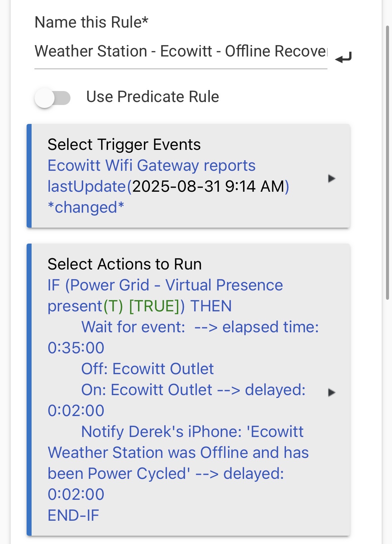Click the 'Wait for event' action line
Screen dimensions: 392x544
(x=133, y=327)
